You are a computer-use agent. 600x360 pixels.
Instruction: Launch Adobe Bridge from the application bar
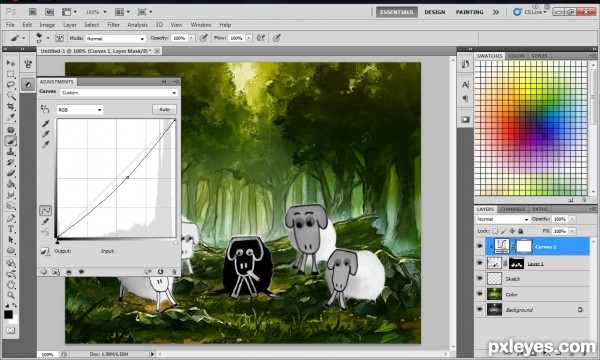click(x=33, y=12)
